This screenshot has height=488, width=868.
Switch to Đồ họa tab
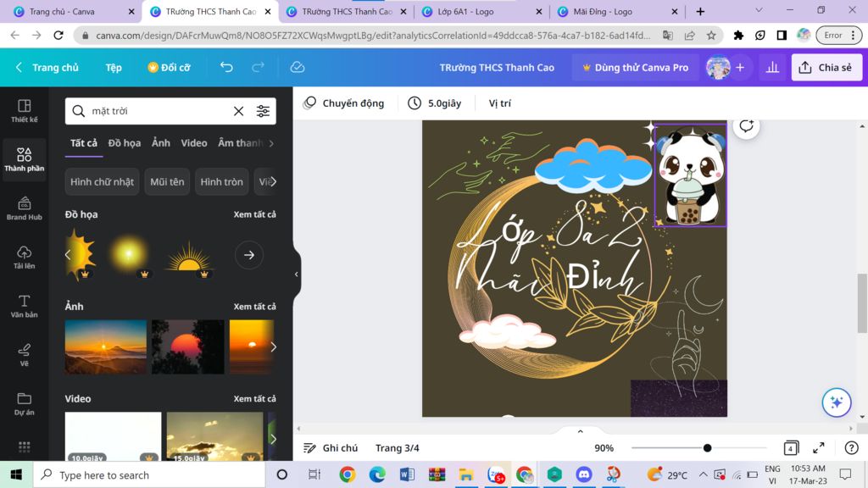tap(125, 142)
